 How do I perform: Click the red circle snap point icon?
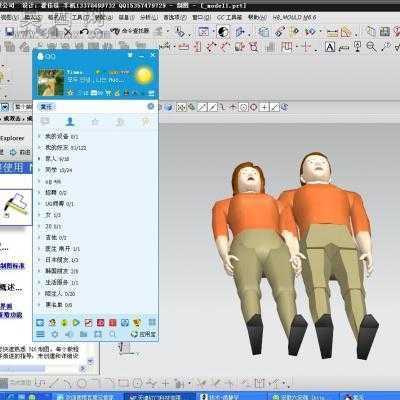(254, 107)
